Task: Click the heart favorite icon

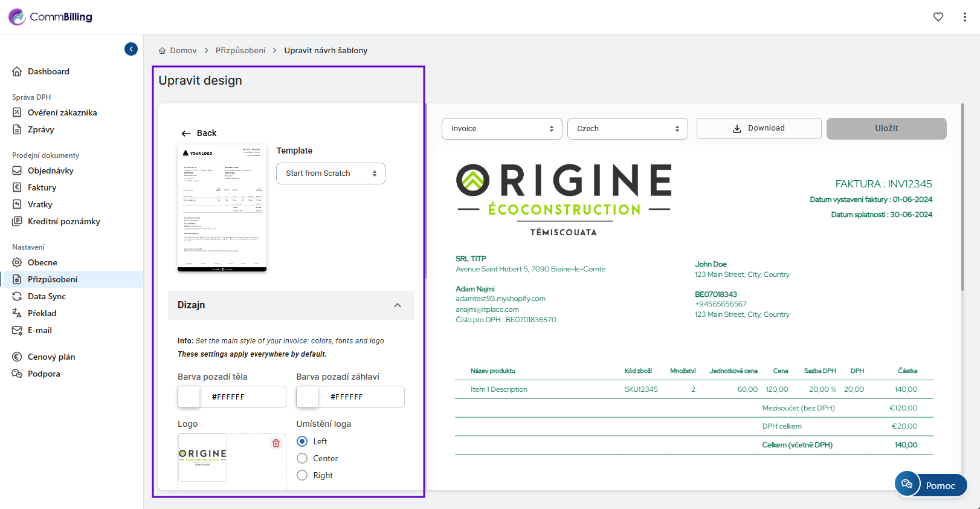Action: click(x=938, y=17)
